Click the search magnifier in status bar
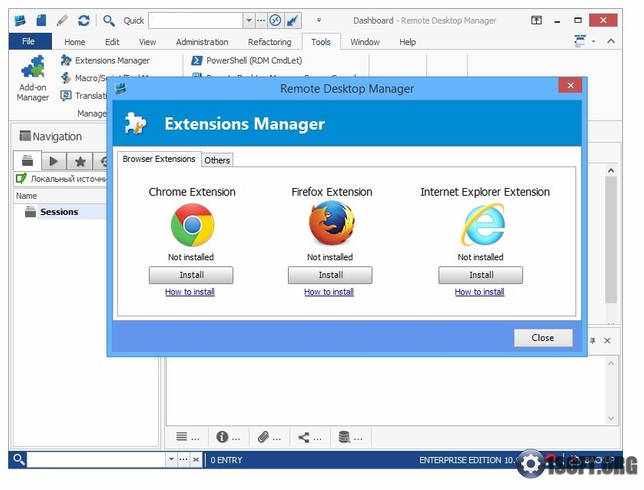Screen dimensions: 644x490 tap(18, 459)
